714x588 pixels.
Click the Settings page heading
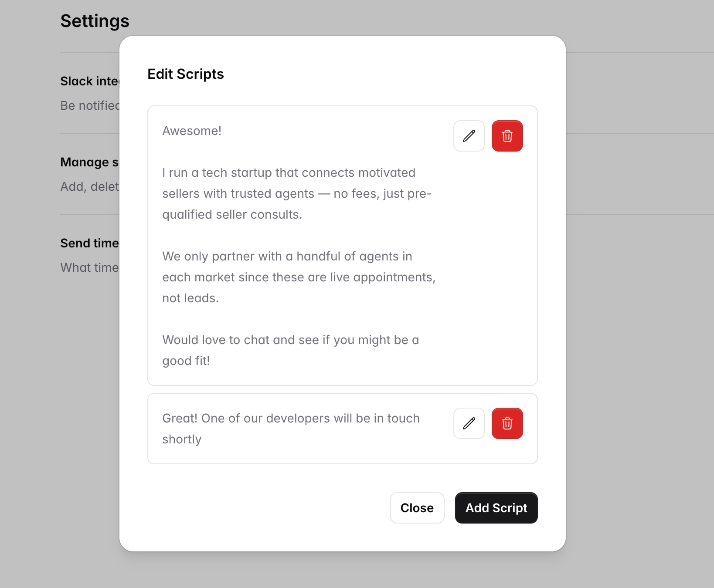pos(95,21)
